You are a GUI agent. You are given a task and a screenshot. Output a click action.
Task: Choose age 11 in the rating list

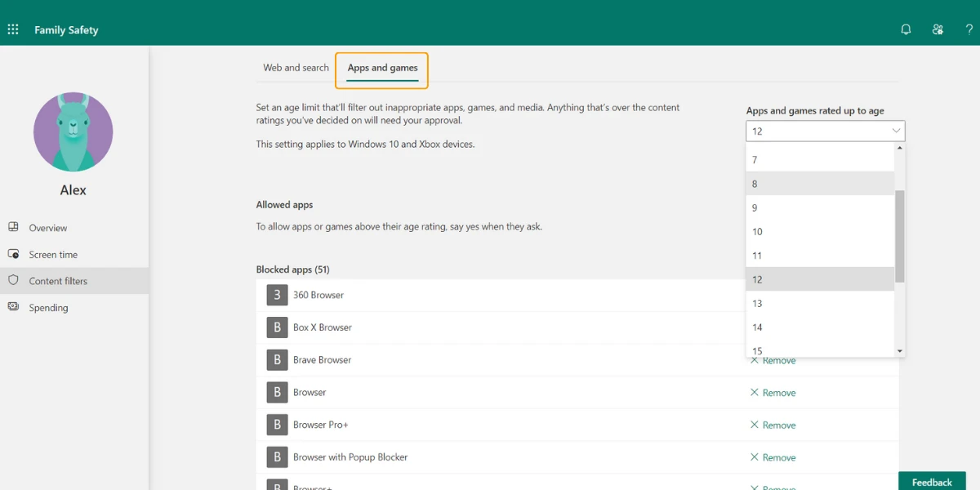(x=820, y=256)
